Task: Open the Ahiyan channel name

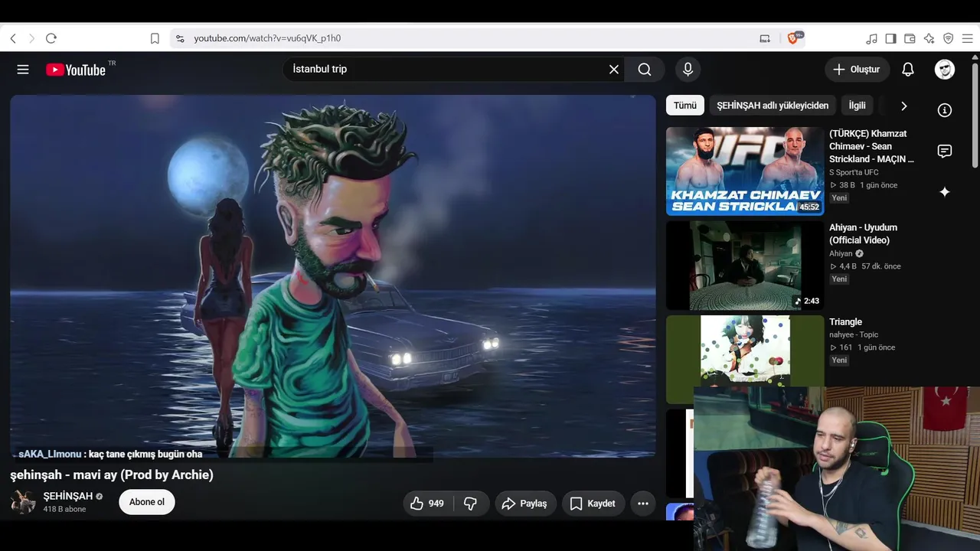Action: click(841, 253)
